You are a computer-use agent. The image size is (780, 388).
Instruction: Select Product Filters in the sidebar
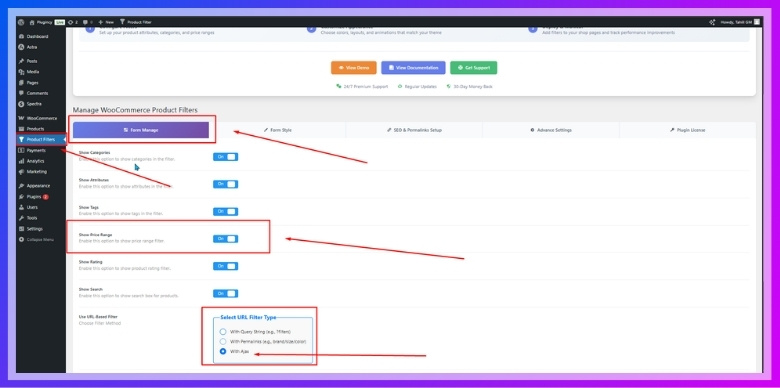(41, 140)
